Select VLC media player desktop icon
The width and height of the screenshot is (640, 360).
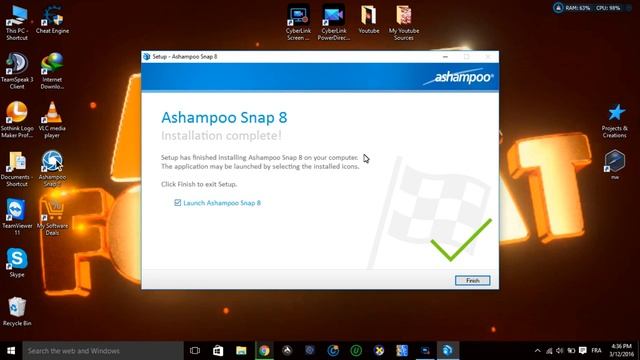(52, 120)
